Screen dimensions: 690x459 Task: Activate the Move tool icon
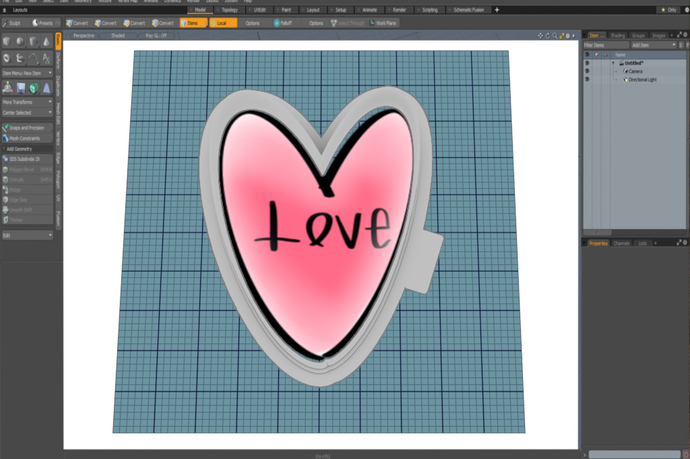click(x=21, y=88)
